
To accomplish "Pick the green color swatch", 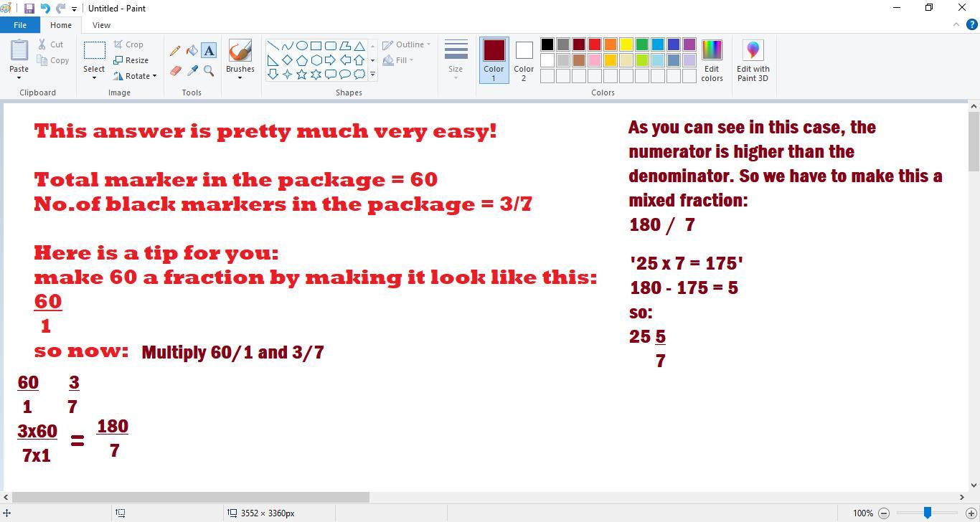I will 642,44.
